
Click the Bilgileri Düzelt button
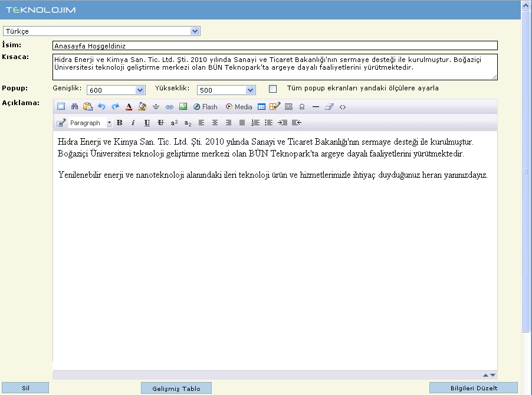pos(474,388)
